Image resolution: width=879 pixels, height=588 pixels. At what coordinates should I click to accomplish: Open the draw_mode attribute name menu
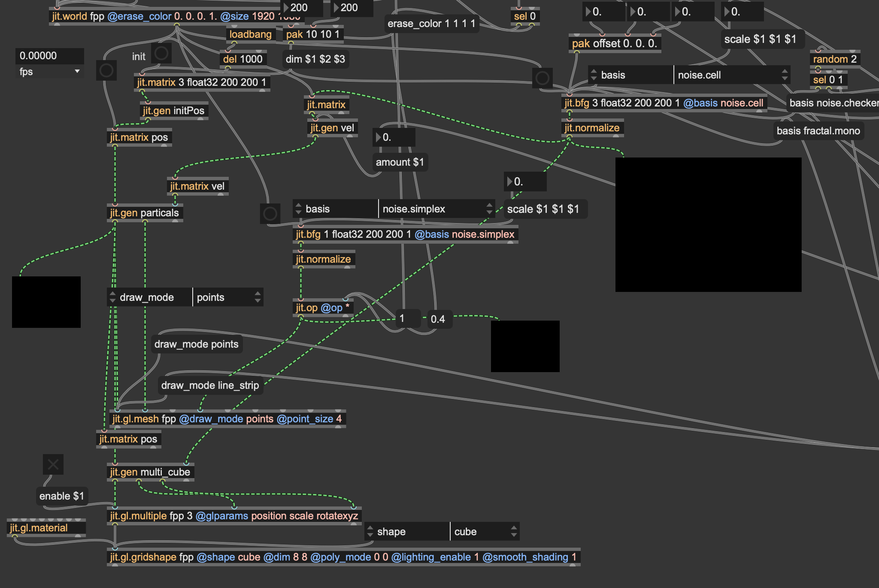tap(150, 297)
